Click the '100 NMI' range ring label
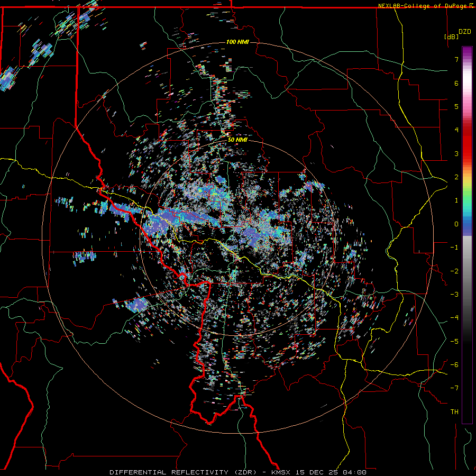Image resolution: width=476 pixels, height=476 pixels. point(237,42)
